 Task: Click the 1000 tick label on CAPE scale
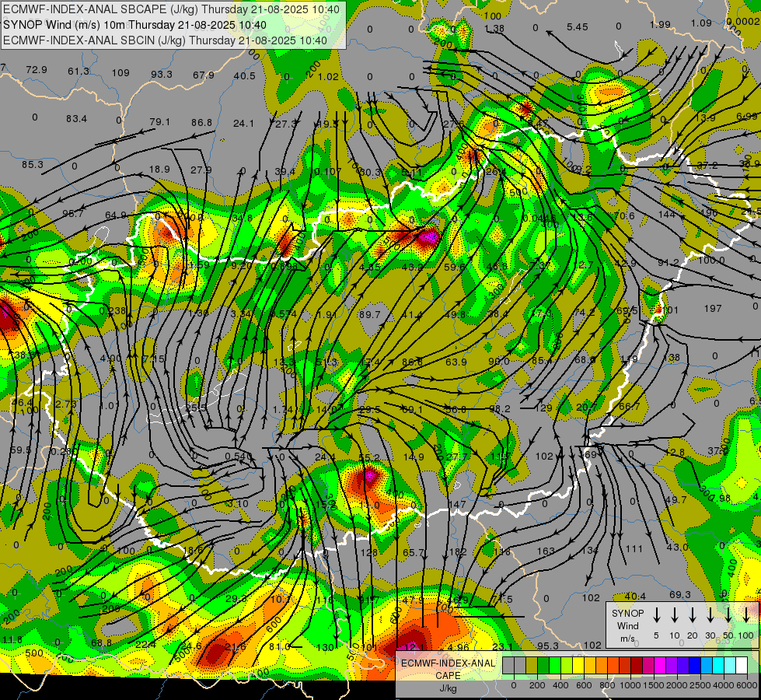pyautogui.click(x=630, y=685)
